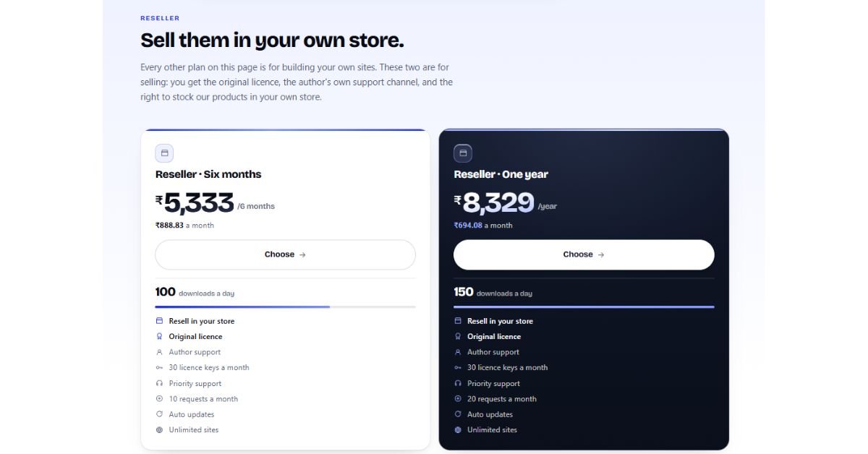Click Auto updates refresh icon in Six months list
Image resolution: width=868 pixels, height=454 pixels.
point(159,414)
